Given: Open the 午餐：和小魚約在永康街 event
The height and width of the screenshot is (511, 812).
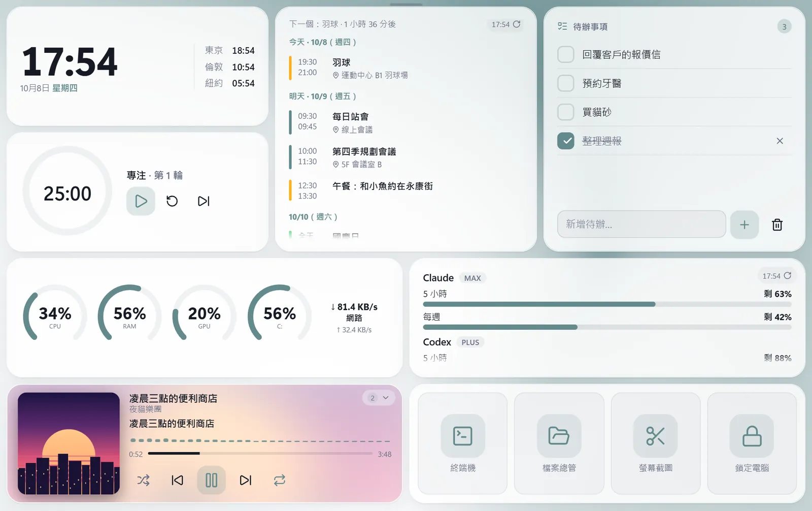Looking at the screenshot, I should pos(405,191).
